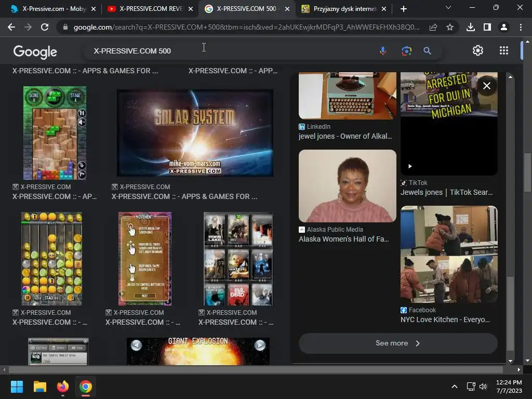Viewport: 532px width, 399px height.
Task: Bookmark this page with the star icon
Action: (450, 27)
